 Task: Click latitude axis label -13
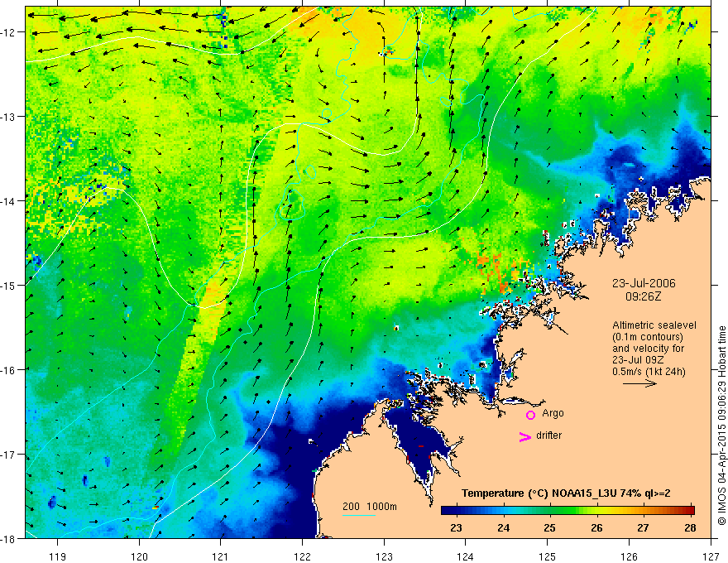(8, 117)
